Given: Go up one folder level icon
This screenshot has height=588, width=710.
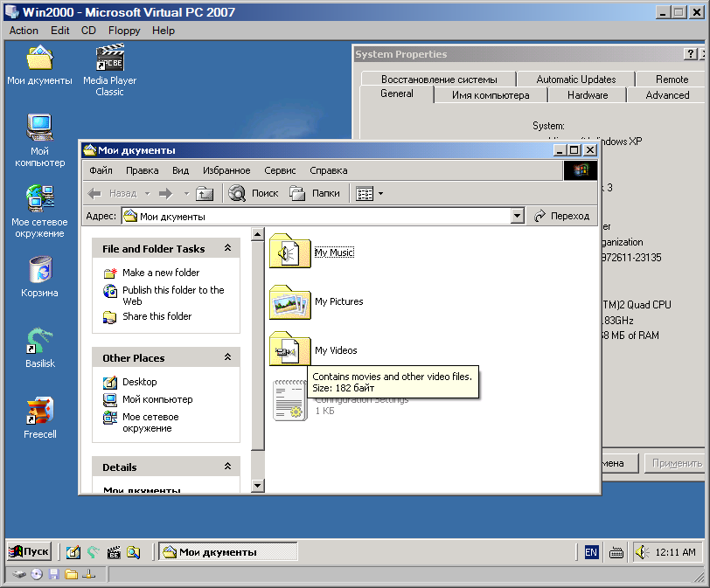Looking at the screenshot, I should pos(205,194).
